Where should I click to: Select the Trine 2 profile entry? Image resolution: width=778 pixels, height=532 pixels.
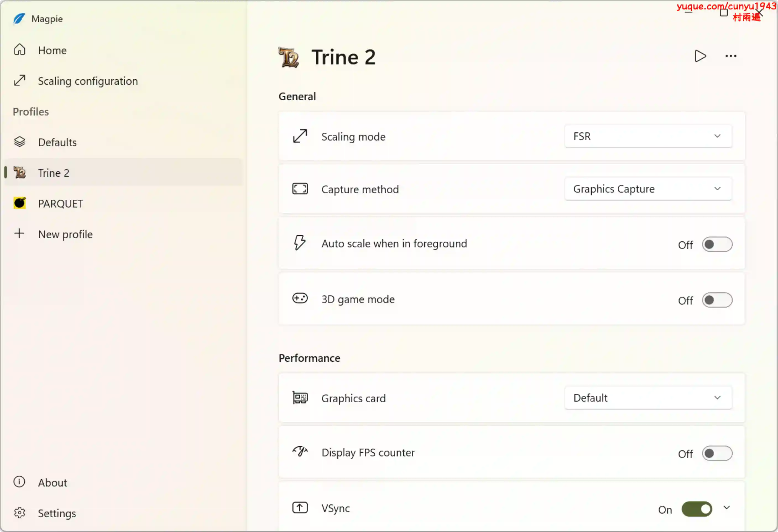click(x=123, y=173)
